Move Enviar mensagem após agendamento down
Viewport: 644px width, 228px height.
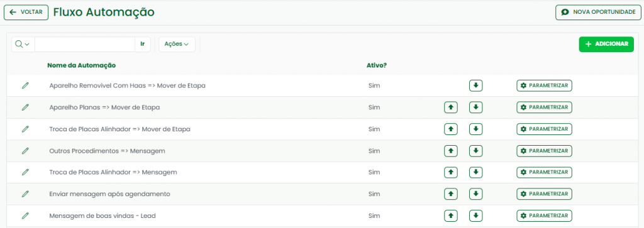pyautogui.click(x=475, y=193)
